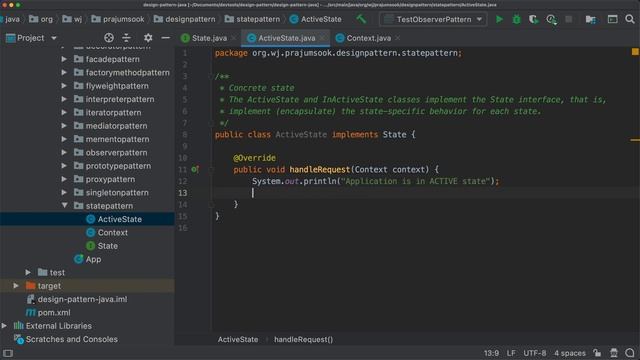Viewport: 640px width, 360px height.
Task: Place the cursor on the @Override annotation
Action: pyautogui.click(x=254, y=158)
